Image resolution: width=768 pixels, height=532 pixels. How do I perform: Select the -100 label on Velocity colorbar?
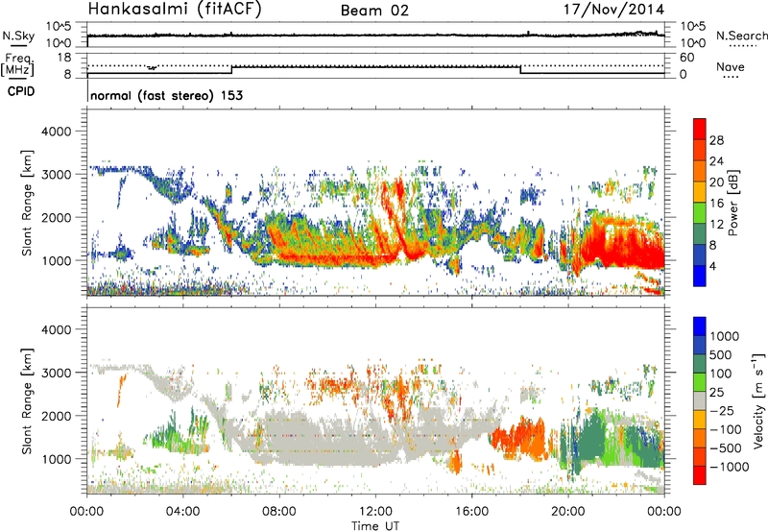pos(726,429)
